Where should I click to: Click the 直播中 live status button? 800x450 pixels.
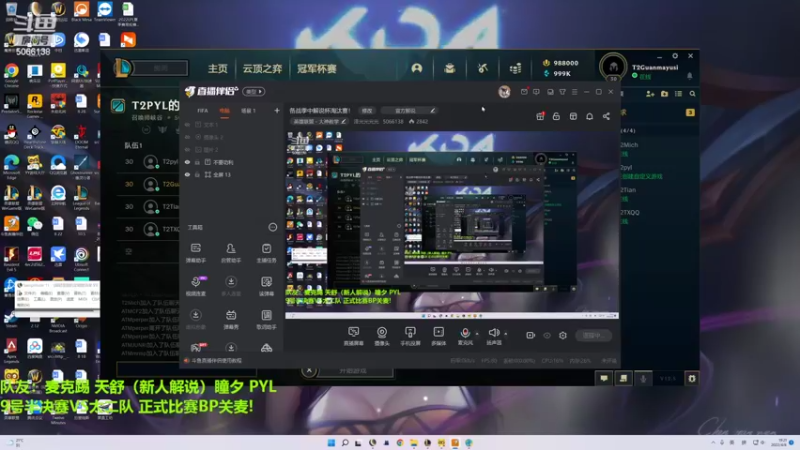point(593,335)
